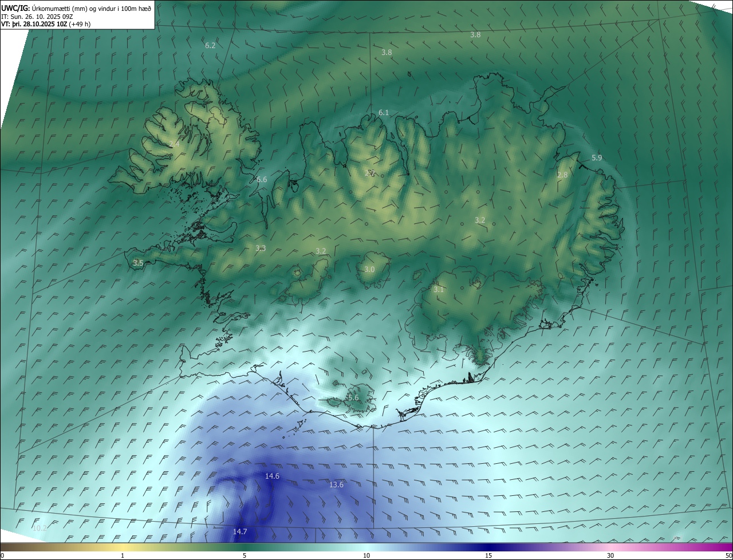Click the 14.6 precipitable water value
Image resolution: width=733 pixels, height=560 pixels.
[x=272, y=476]
